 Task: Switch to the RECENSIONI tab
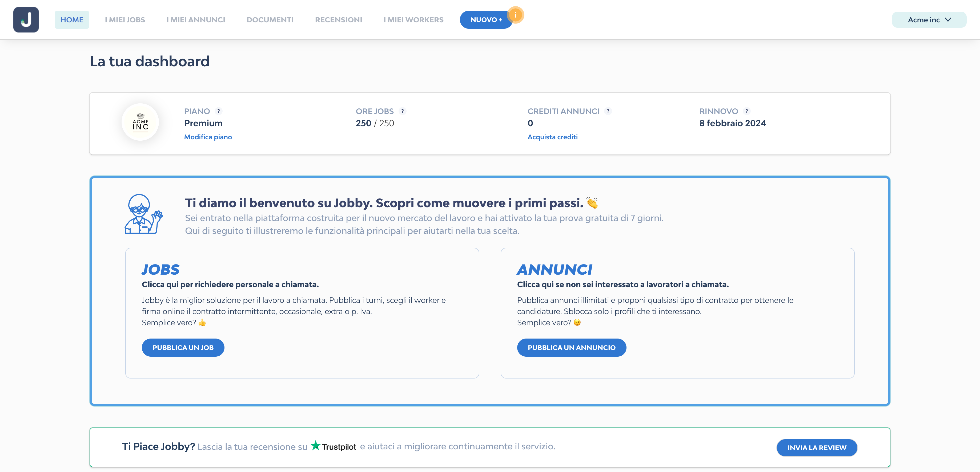[x=338, y=20]
